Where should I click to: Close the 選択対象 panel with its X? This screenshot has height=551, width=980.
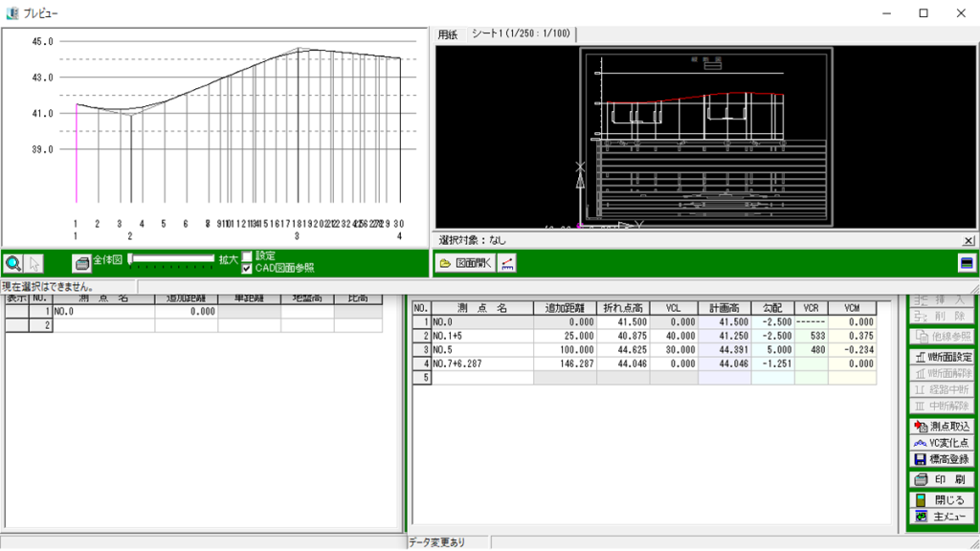(x=969, y=241)
